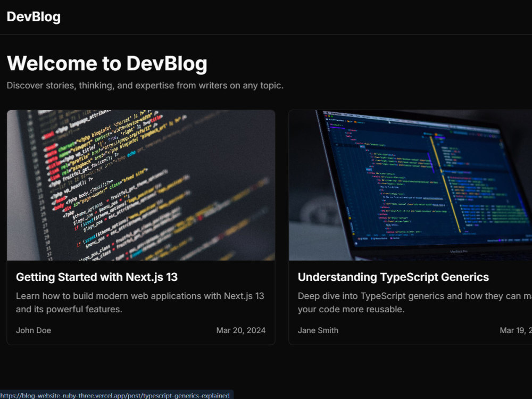532x399 pixels.
Task: Click the Next.js 13 post code thumbnail
Action: tap(141, 185)
